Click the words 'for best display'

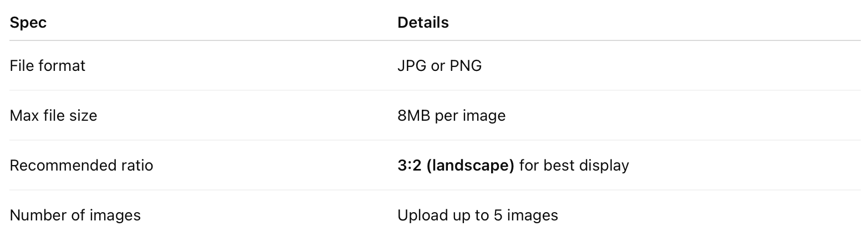click(574, 165)
